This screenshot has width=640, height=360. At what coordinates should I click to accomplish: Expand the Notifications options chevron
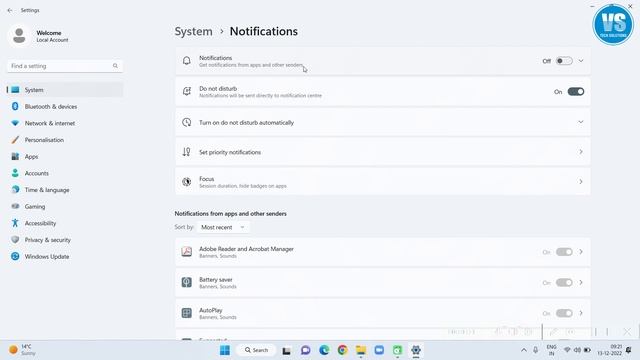pyautogui.click(x=581, y=61)
